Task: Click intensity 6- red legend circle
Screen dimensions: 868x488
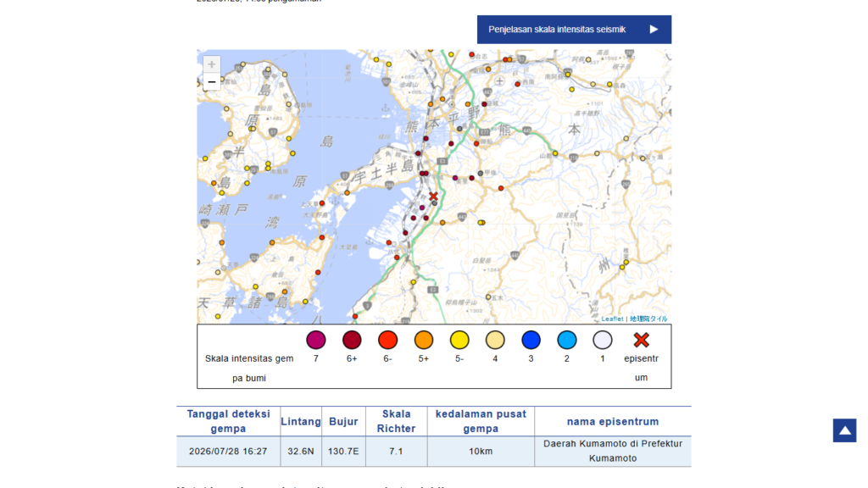Action: 388,340
